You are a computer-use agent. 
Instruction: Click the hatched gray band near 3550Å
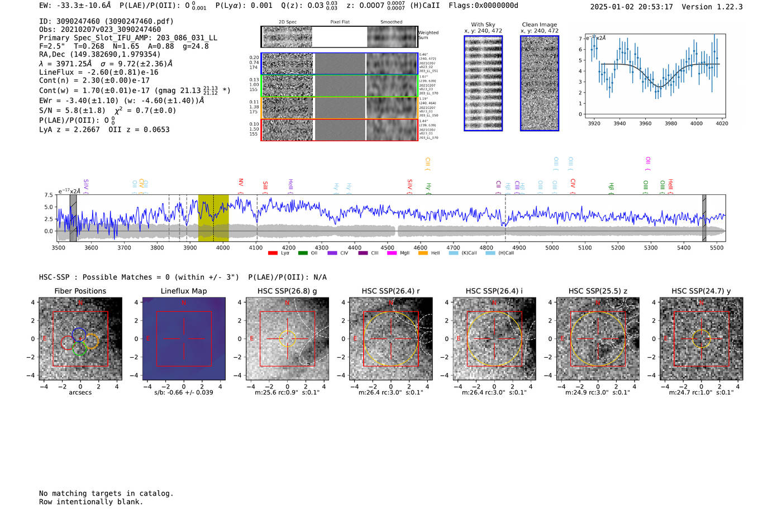[73, 218]
